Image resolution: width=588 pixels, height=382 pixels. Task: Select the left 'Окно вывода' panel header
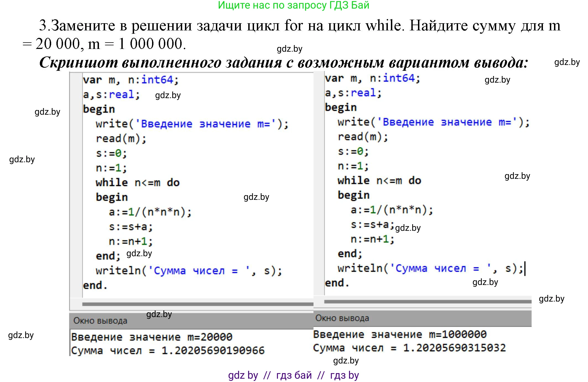pos(100,321)
